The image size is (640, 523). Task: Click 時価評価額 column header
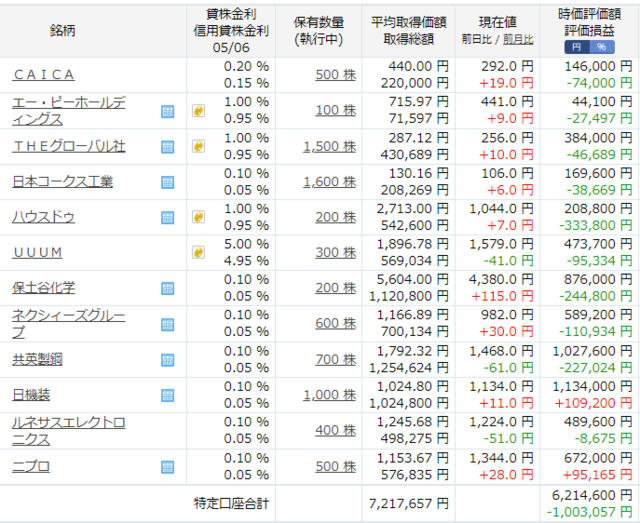(589, 14)
